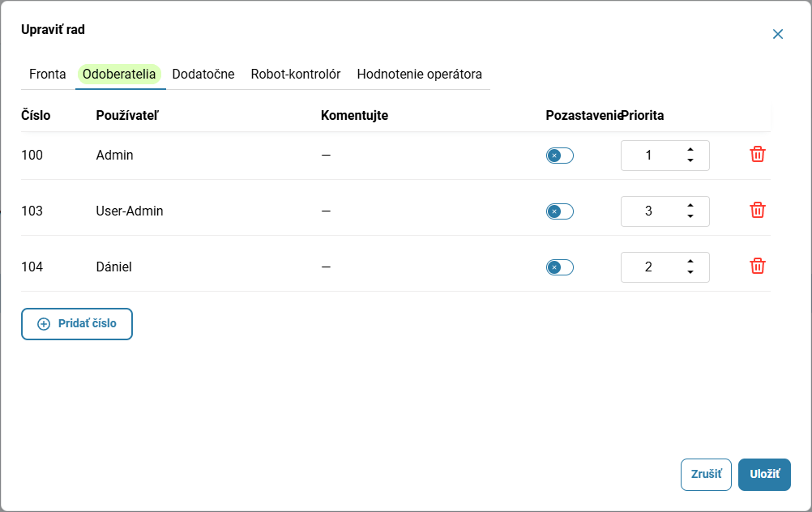The image size is (812, 512).
Task: Increase User-Admin priority with up arrow
Action: (690, 206)
